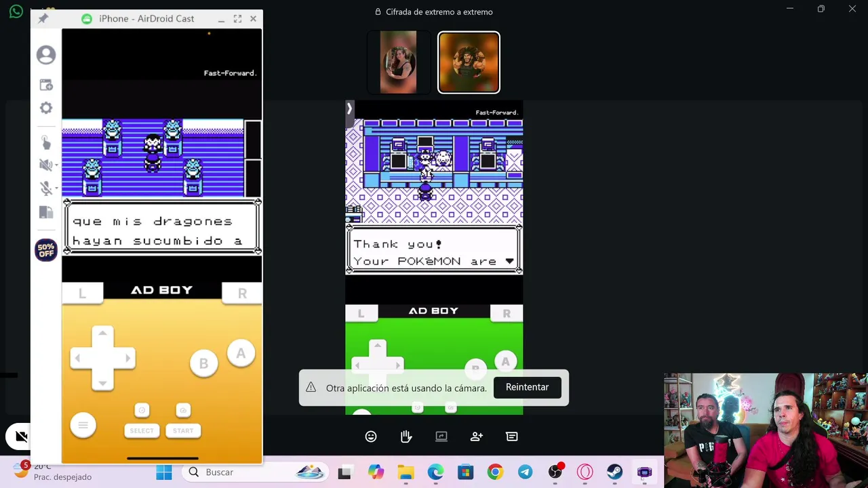Open Telegram from the taskbar
Screen dimensions: 868x488
pos(525,472)
